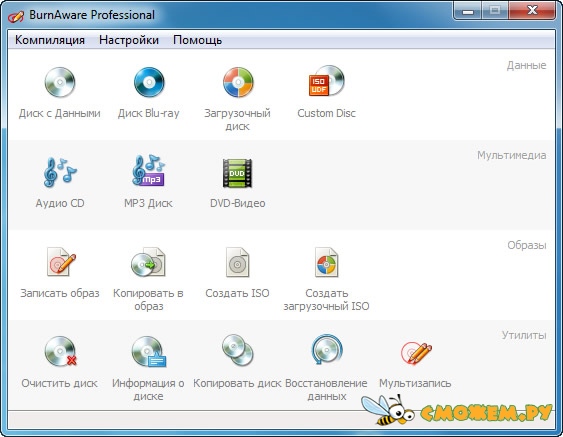563x437 pixels.
Task: Select the Загрузочный диск bootable disc icon
Action: click(238, 82)
